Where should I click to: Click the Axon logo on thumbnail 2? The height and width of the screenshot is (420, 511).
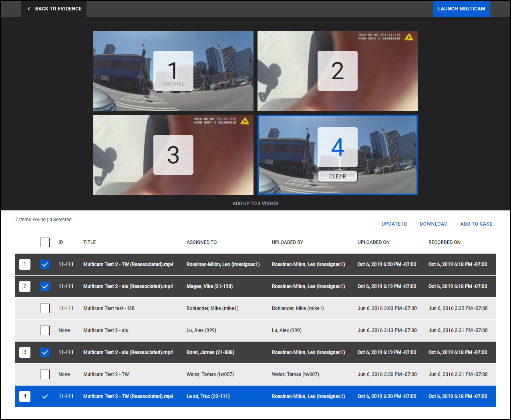coord(409,37)
